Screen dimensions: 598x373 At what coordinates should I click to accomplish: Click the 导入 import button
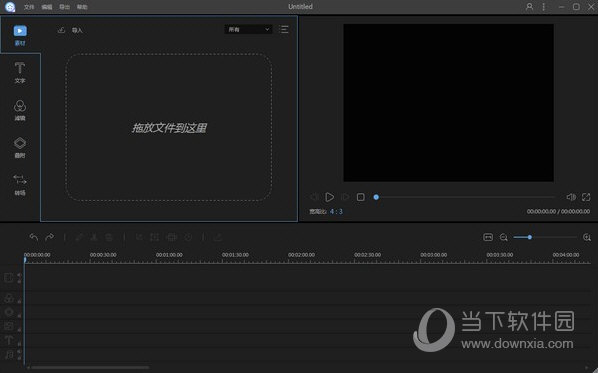click(70, 30)
